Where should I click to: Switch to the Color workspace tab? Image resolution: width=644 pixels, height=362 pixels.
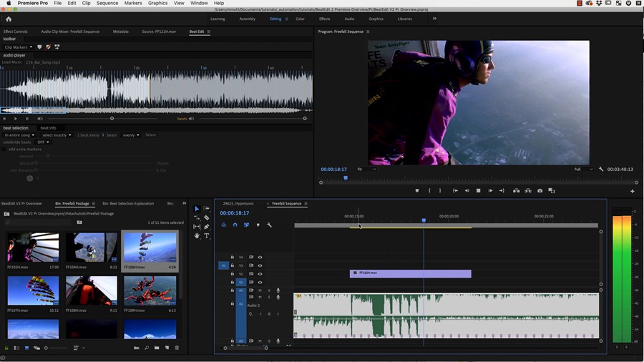pos(300,19)
